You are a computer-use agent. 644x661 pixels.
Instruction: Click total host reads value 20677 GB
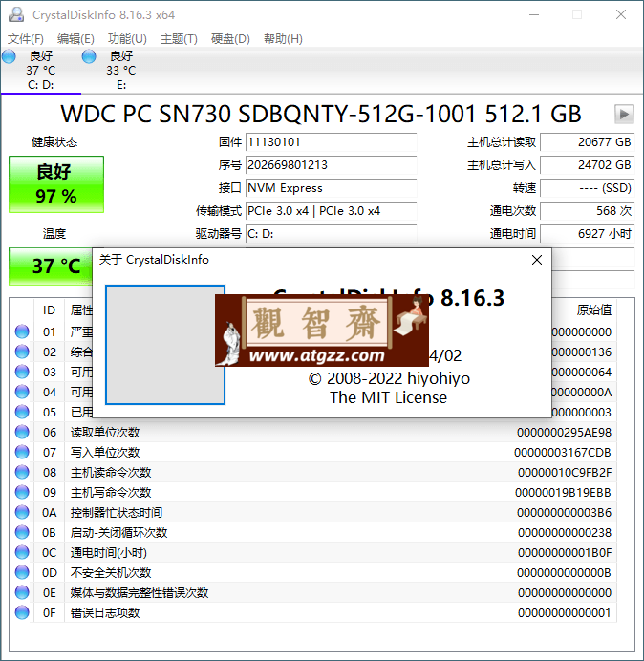click(x=587, y=142)
